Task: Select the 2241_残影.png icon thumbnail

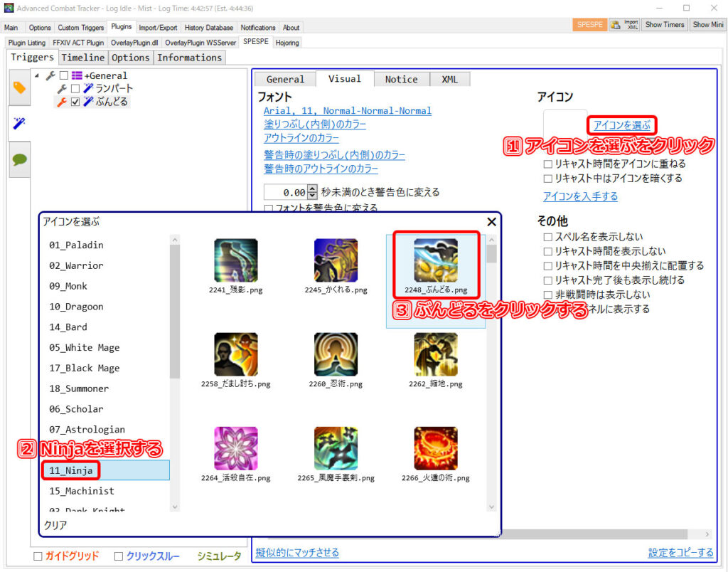Action: [235, 260]
